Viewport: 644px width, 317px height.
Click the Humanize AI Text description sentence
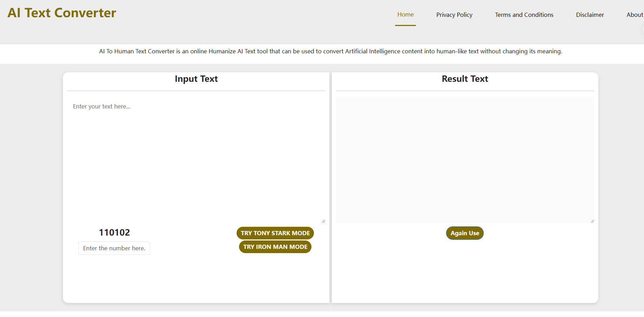pyautogui.click(x=330, y=51)
